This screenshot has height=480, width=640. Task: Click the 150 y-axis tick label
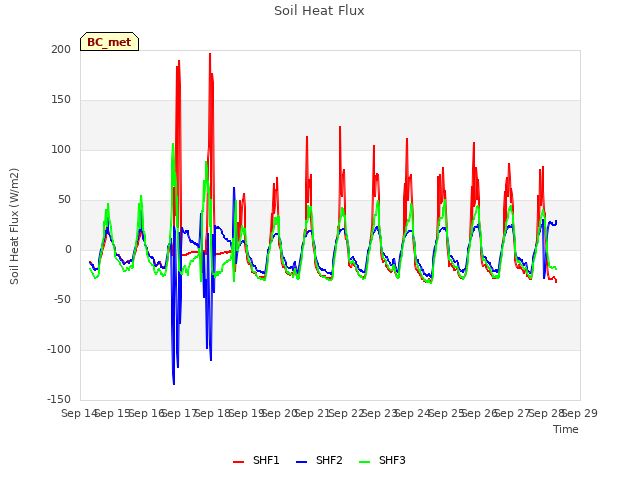click(x=61, y=100)
